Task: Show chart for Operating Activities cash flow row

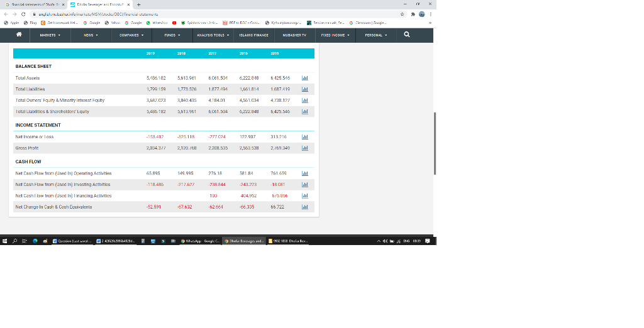Action: pyautogui.click(x=305, y=173)
